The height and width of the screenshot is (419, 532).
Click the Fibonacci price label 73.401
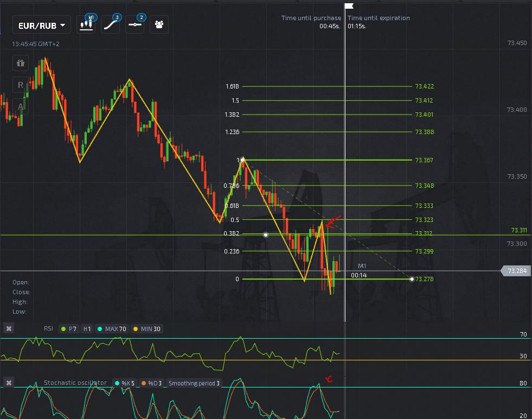[x=424, y=115]
